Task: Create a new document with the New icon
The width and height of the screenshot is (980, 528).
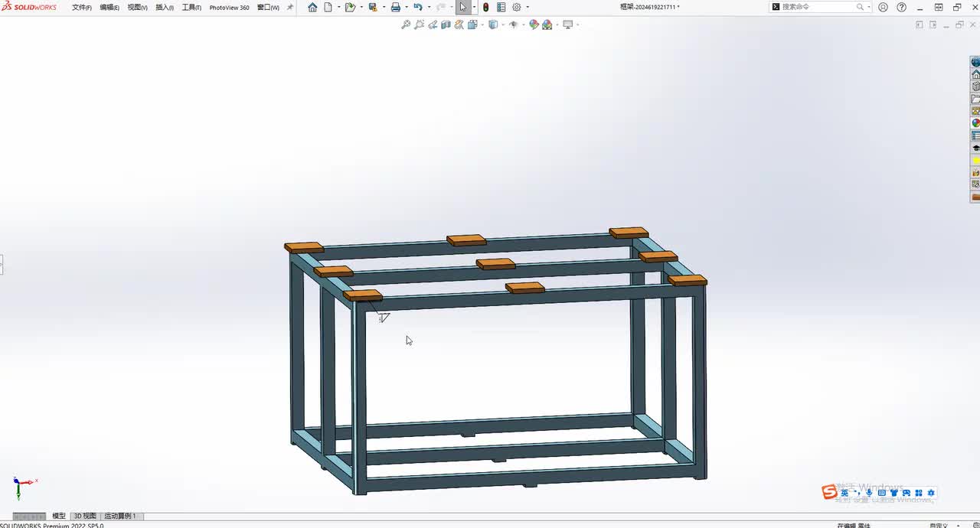Action: [328, 7]
